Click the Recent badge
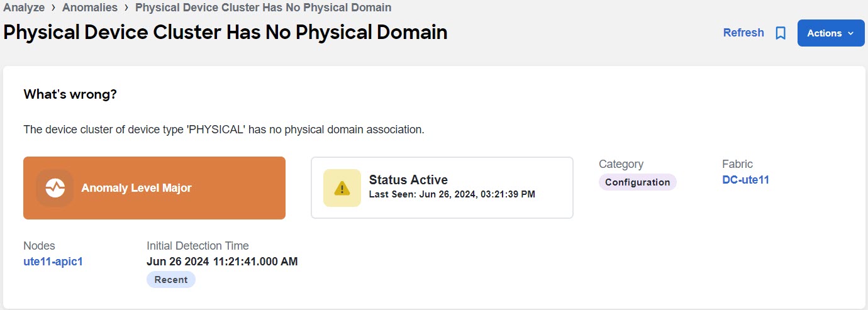 point(171,280)
